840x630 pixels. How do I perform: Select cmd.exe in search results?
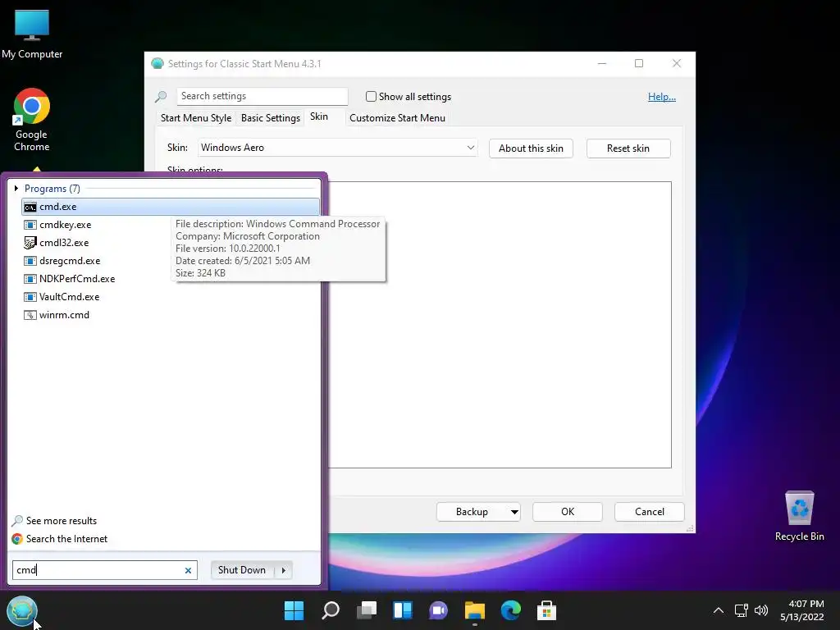pos(171,207)
